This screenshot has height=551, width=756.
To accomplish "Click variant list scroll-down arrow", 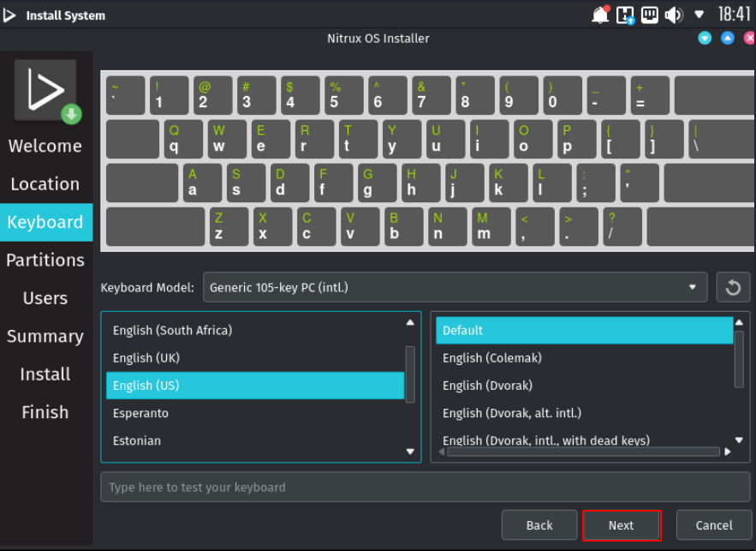I will point(739,440).
